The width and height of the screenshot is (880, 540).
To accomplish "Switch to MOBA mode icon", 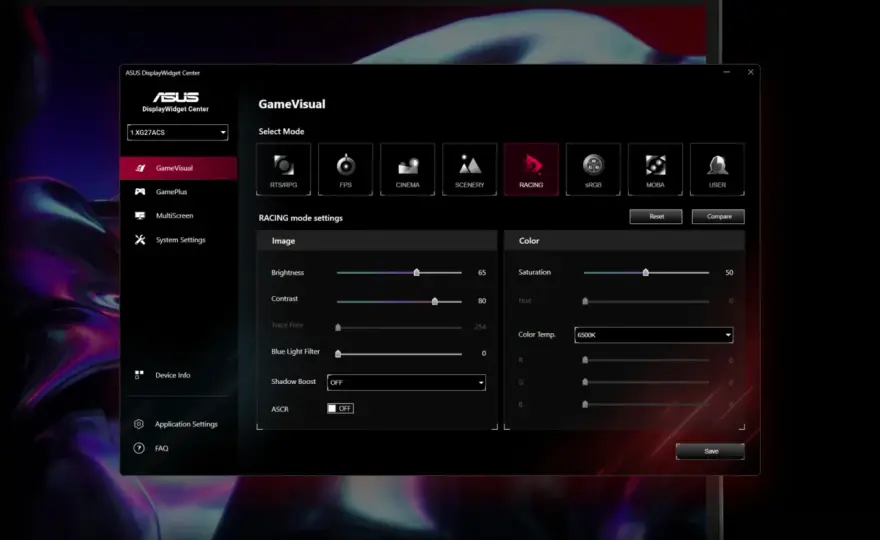I will 656,169.
